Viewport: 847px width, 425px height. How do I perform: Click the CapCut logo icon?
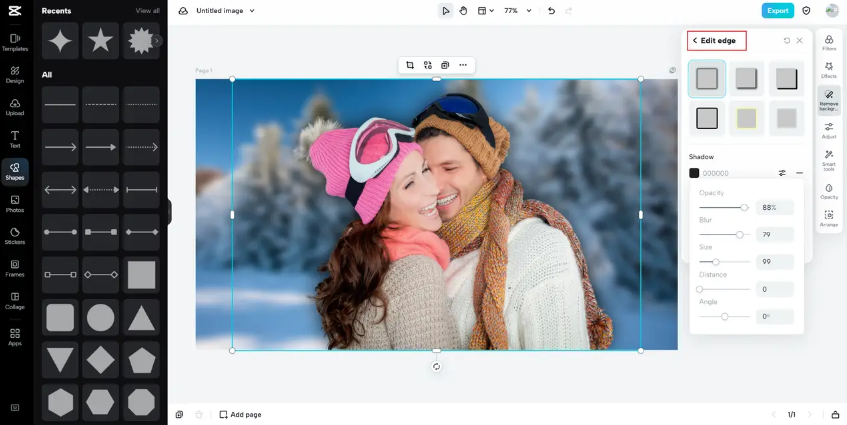[x=15, y=10]
